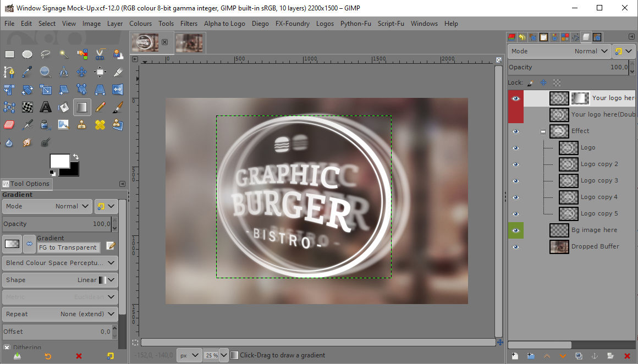
Task: Toggle the Dithering checkbox
Action: (7, 348)
